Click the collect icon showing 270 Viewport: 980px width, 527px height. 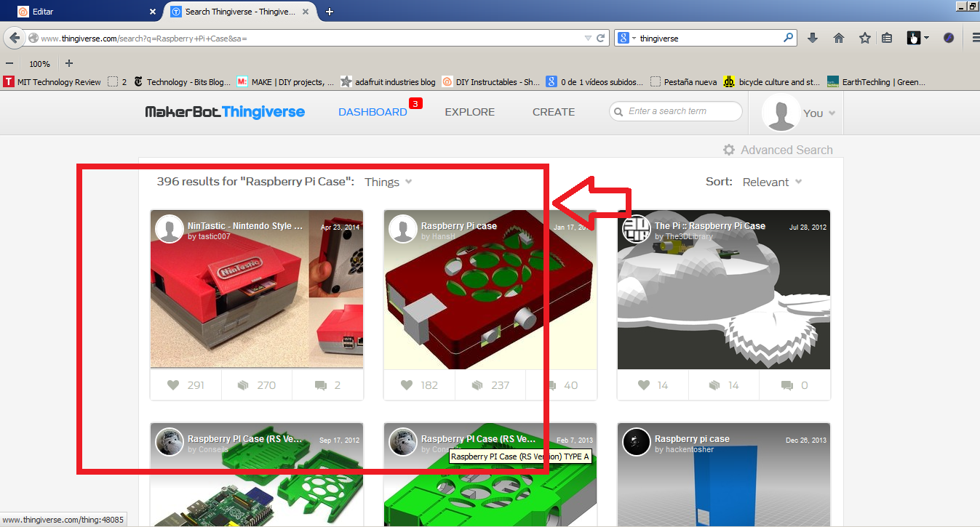[243, 385]
